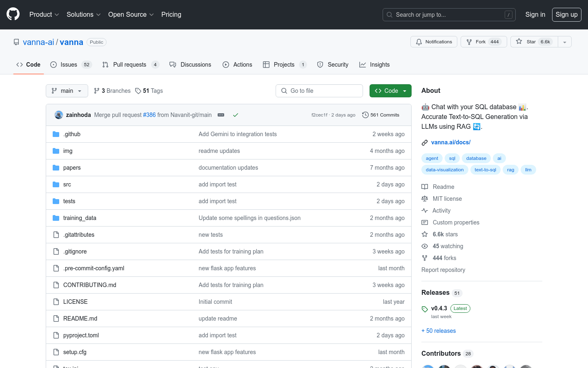Click the Pricing link

171,14
